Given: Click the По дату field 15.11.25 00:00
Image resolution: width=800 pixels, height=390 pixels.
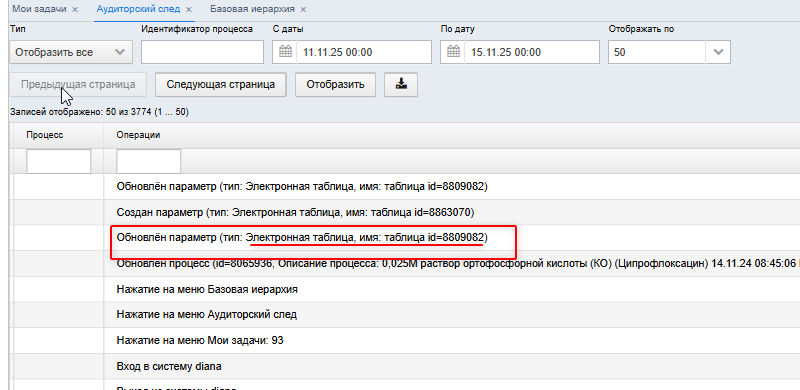Looking at the screenshot, I should point(532,52).
